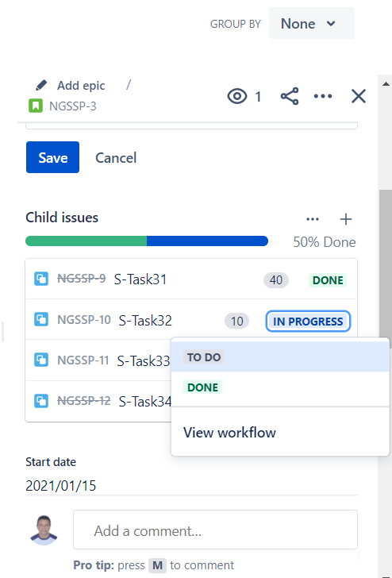This screenshot has height=578, width=392.
Task: Close the issue detail panel
Action: [x=359, y=96]
